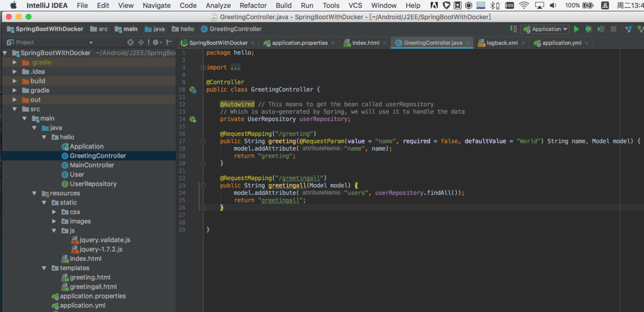Click the Wi-Fi icon in the menu bar
The image size is (644, 312).
[524, 6]
